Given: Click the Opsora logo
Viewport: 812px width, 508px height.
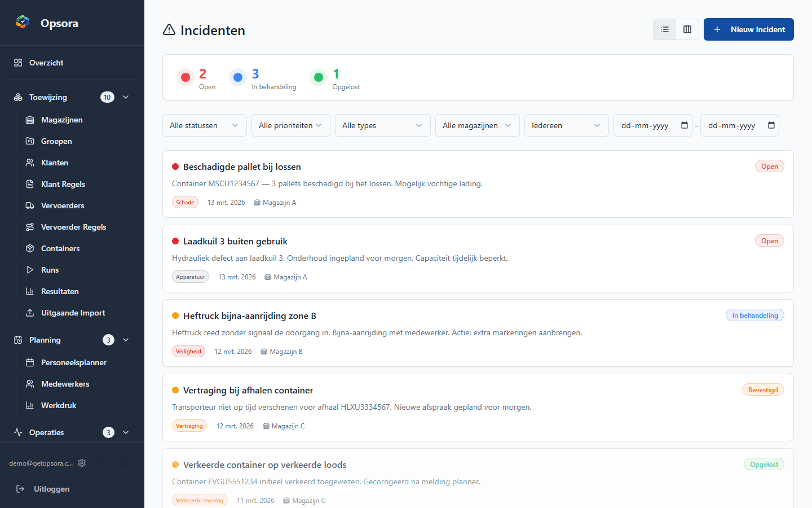Looking at the screenshot, I should pos(23,23).
